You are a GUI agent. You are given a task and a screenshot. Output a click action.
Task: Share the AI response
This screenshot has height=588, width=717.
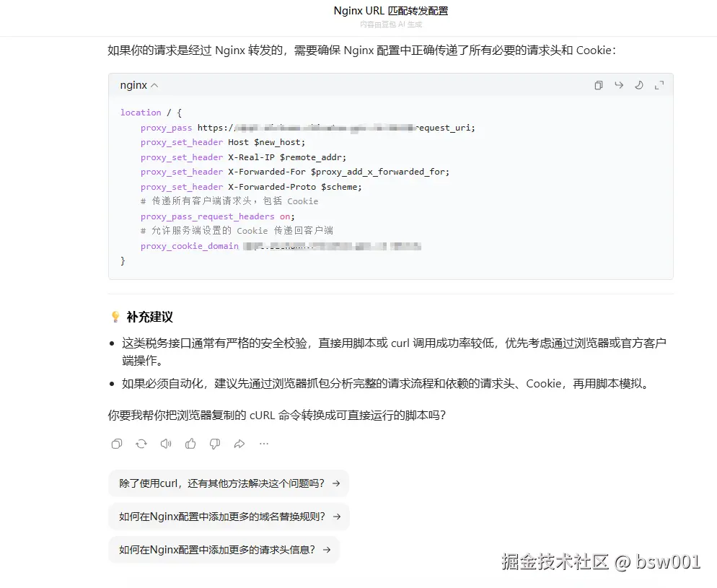[239, 444]
